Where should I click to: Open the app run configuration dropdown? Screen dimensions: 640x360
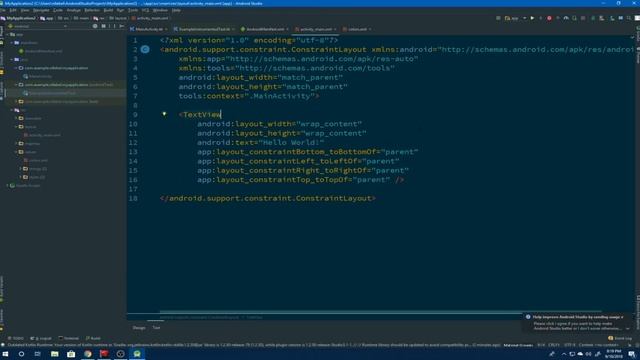tap(515, 18)
